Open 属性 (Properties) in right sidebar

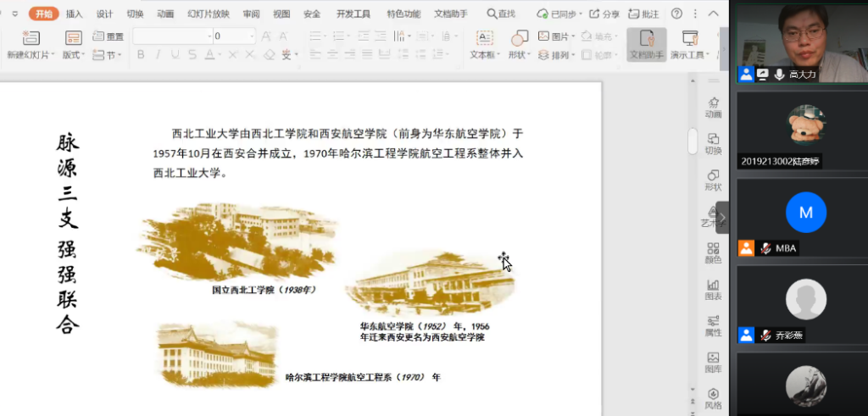713,326
